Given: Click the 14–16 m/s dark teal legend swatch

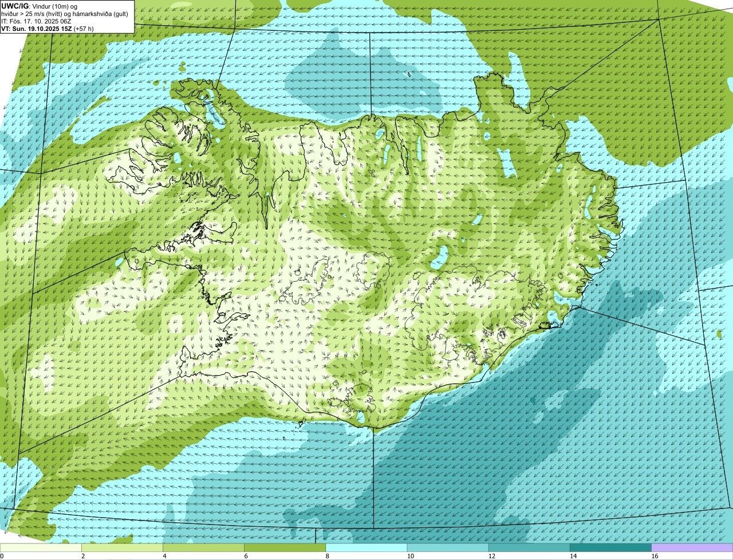Looking at the screenshot, I should point(610,548).
